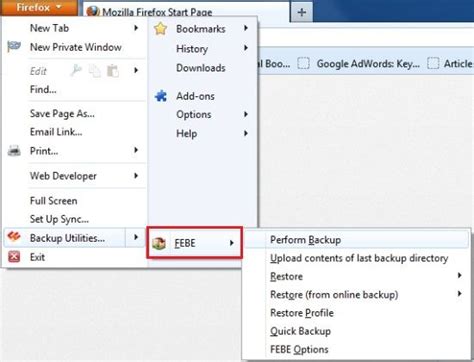
Task: Click the printer icon beside Print
Action: (x=14, y=151)
